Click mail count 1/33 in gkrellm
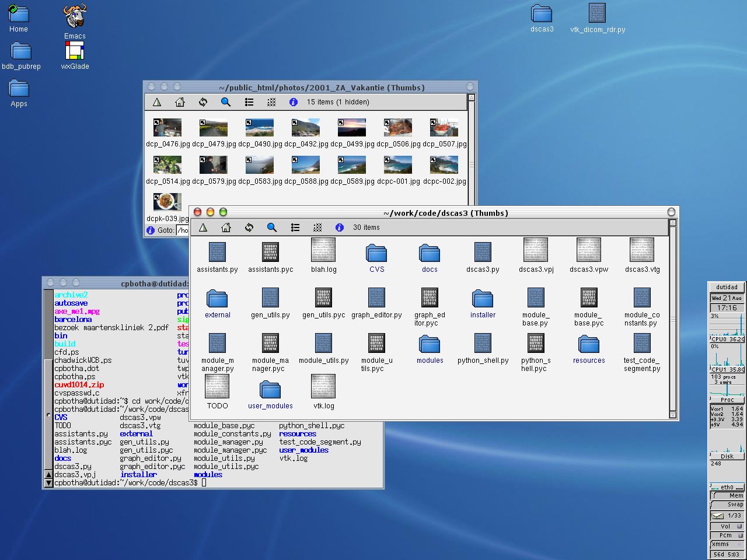This screenshot has width=747, height=560. pos(734,516)
